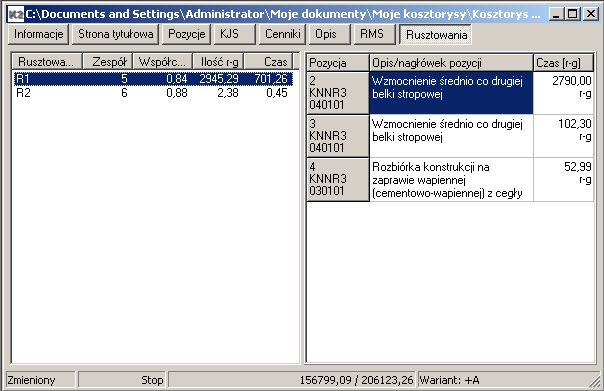Click the Czas column header in left list

coord(268,62)
